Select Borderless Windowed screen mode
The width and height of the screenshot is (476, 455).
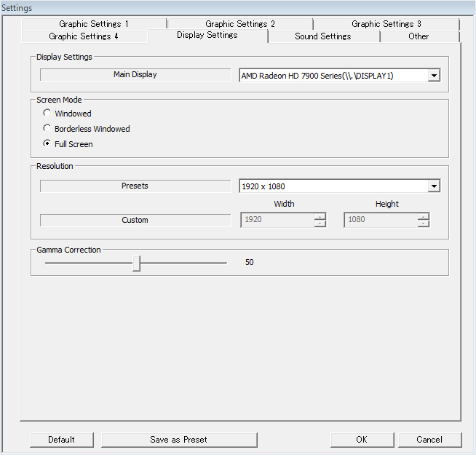47,129
